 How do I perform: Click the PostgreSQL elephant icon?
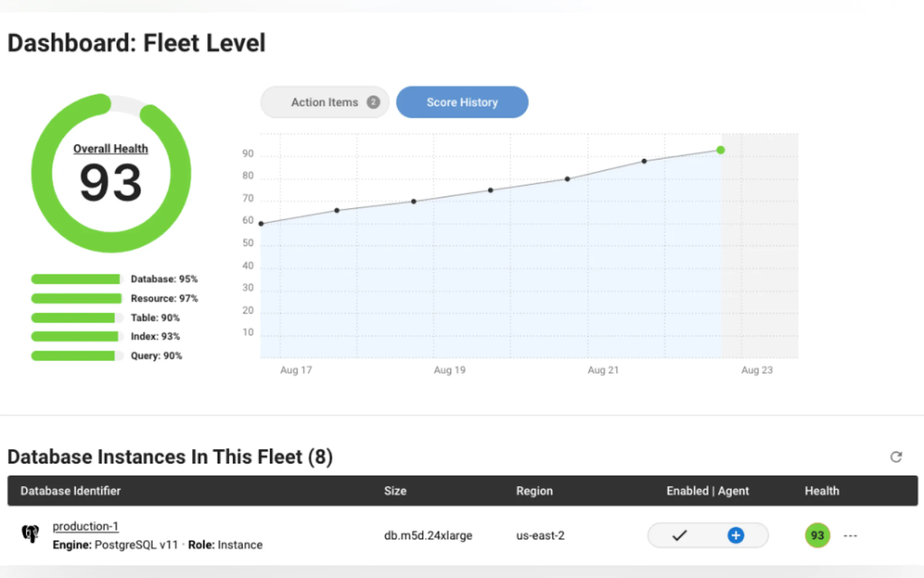tap(30, 534)
